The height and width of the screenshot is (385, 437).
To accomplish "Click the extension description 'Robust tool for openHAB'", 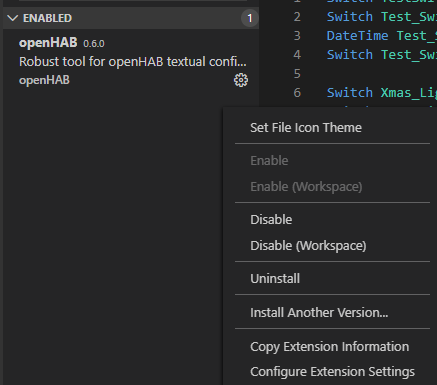I will click(x=133, y=62).
